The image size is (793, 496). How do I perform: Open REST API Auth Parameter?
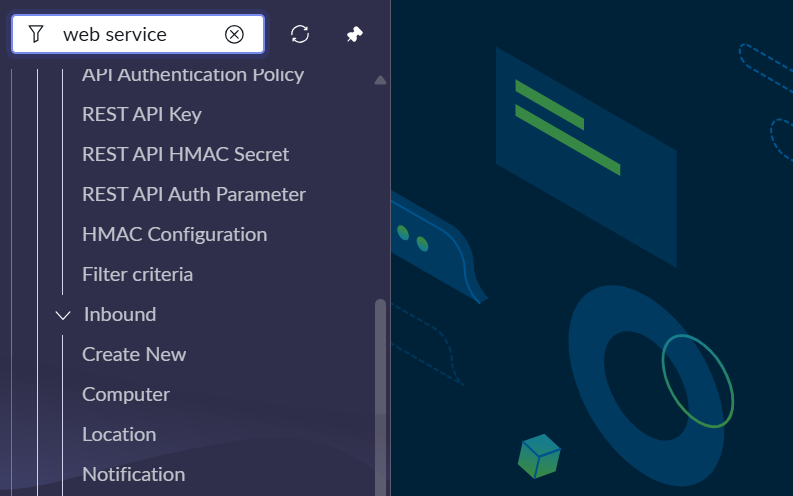[x=193, y=194]
